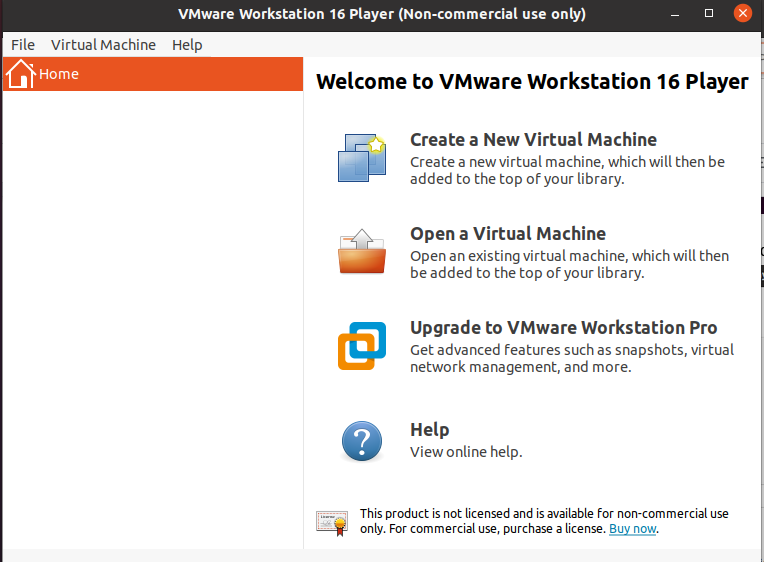Minimize the VMware Player window

pyautogui.click(x=675, y=14)
